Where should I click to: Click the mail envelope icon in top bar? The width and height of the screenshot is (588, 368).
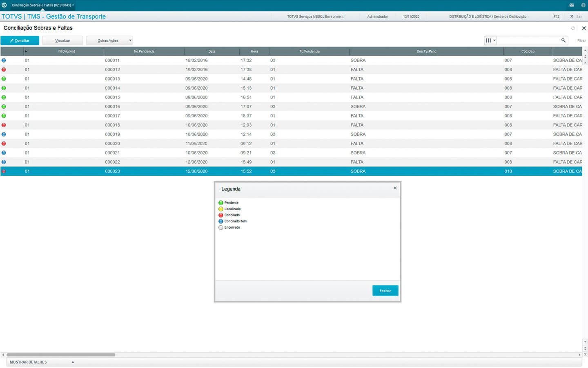572,5
